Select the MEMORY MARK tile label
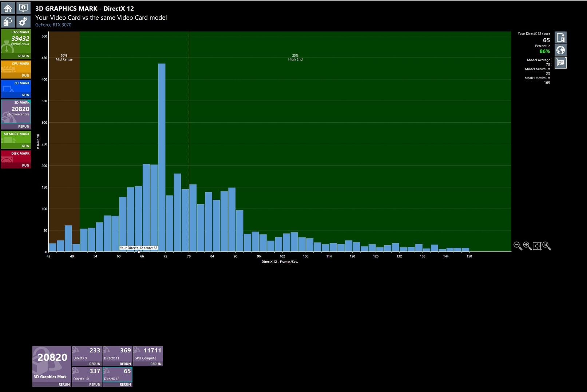 [16, 134]
